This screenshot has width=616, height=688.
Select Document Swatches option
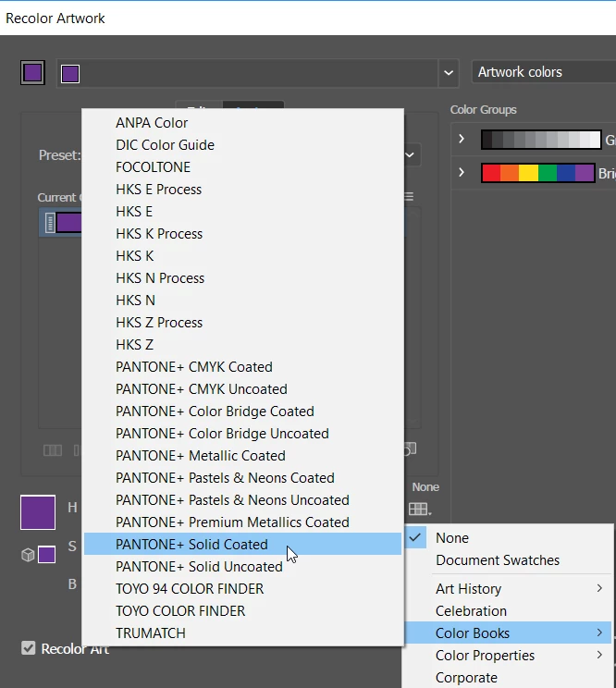click(x=508, y=560)
